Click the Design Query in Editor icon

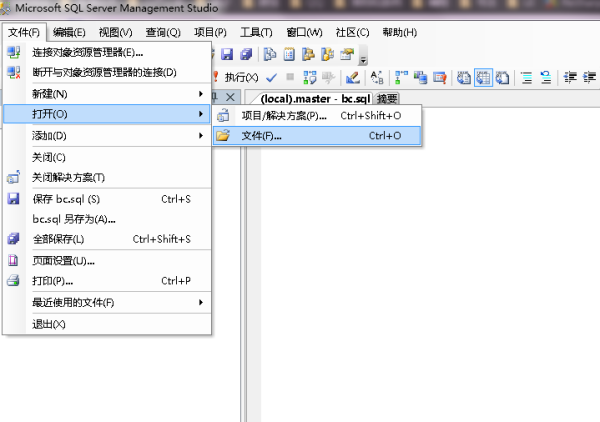(352, 78)
